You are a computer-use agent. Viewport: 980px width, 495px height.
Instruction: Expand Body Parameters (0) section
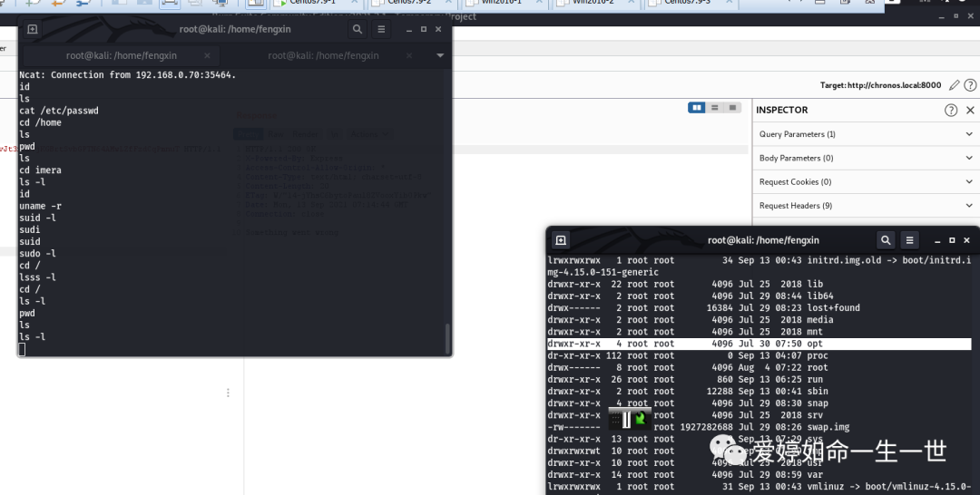(x=866, y=158)
